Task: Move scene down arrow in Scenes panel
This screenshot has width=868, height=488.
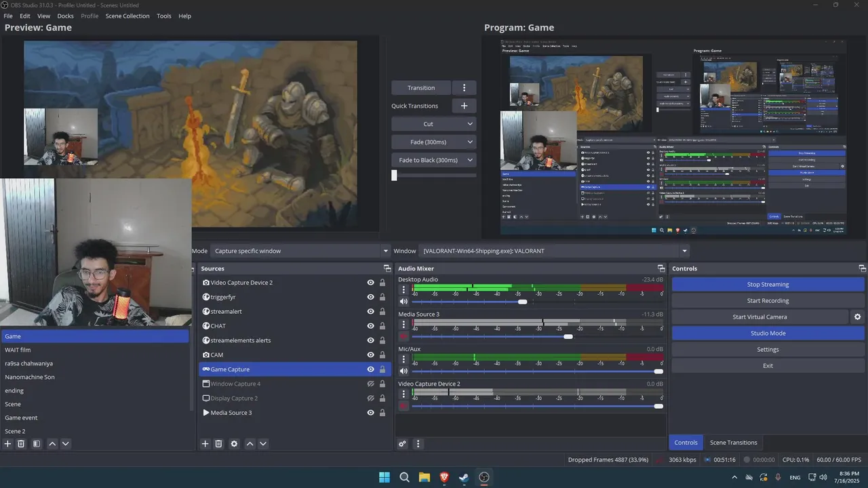Action: [x=66, y=444]
